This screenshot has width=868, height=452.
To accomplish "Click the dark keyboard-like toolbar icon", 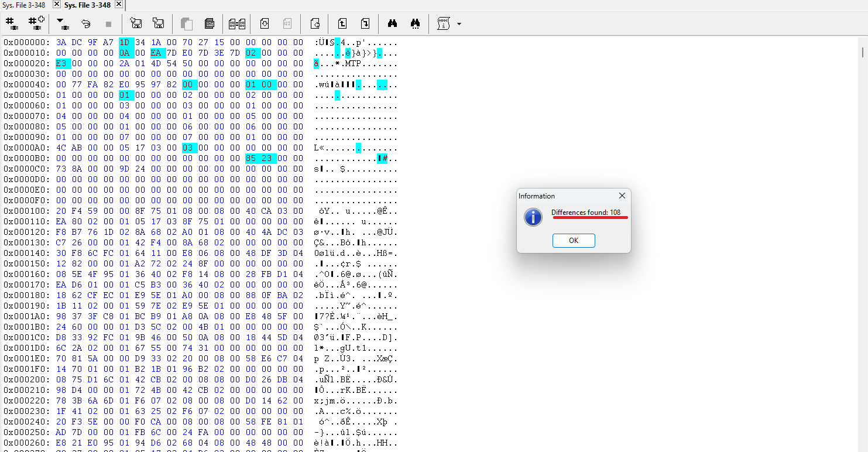I will (x=210, y=23).
